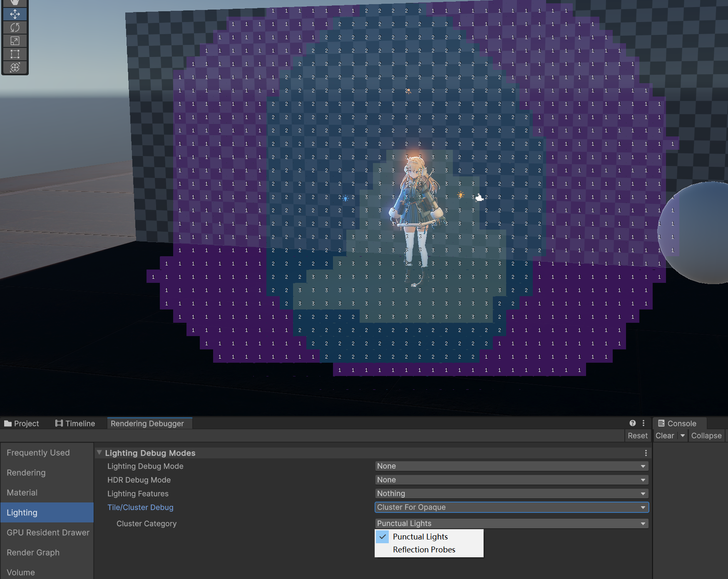728x579 pixels.
Task: Click the blue point light gizmo
Action: tap(345, 198)
